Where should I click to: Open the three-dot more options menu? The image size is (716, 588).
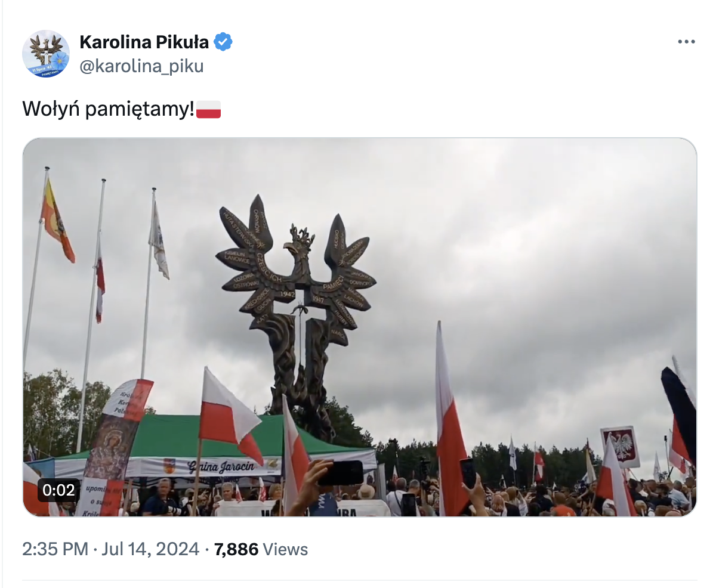686,42
